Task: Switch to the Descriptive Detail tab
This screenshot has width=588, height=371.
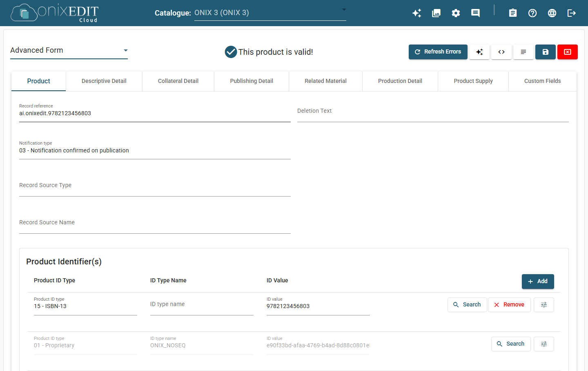Action: [x=104, y=81]
